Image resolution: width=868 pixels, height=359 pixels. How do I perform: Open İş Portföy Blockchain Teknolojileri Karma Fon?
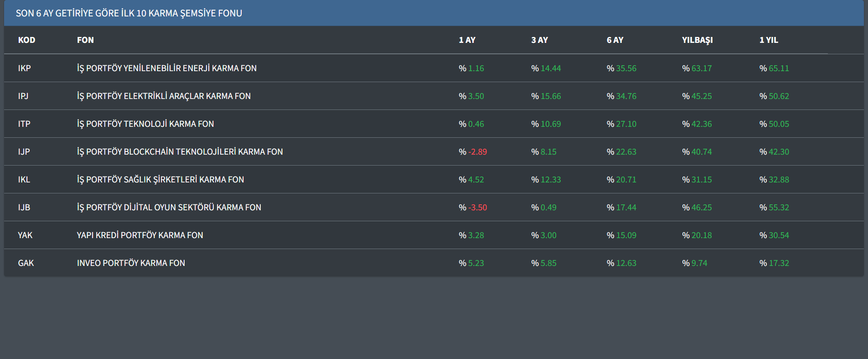coord(180,152)
